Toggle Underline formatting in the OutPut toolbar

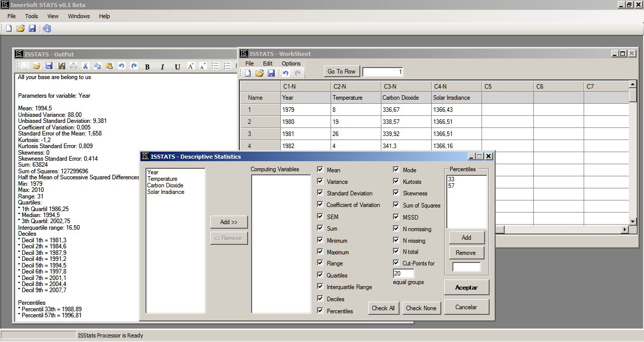point(177,66)
